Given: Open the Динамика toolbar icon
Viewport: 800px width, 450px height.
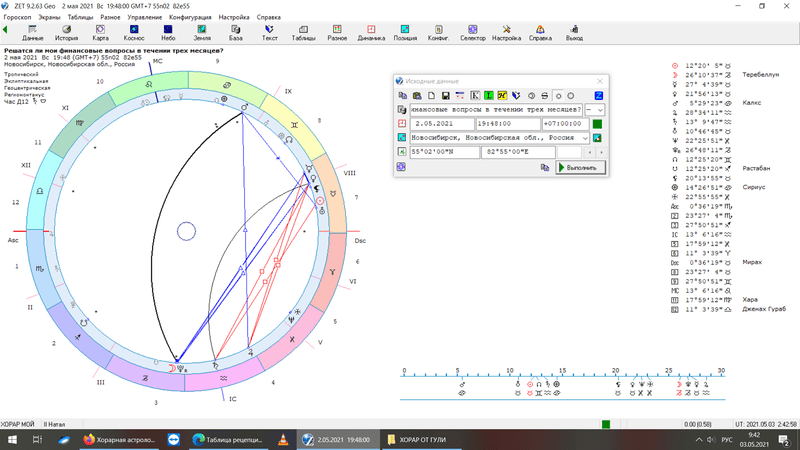Looking at the screenshot, I should (x=371, y=33).
